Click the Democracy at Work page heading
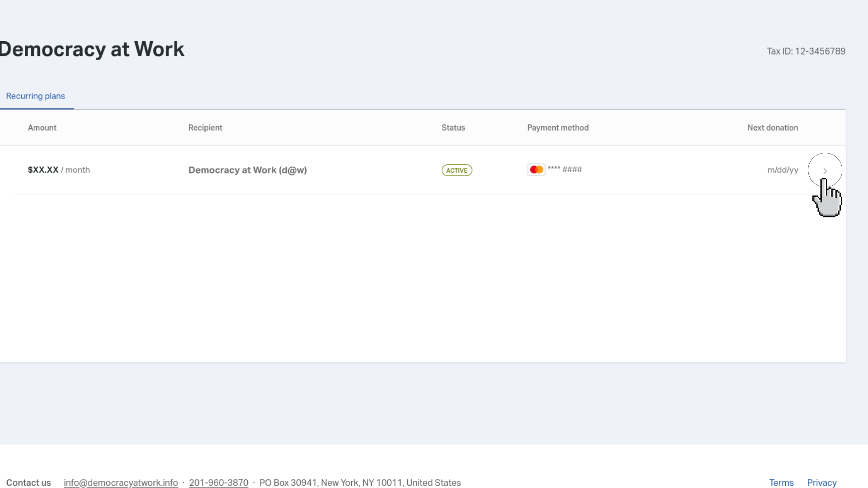Screen dimensions: 868x488 92,49
